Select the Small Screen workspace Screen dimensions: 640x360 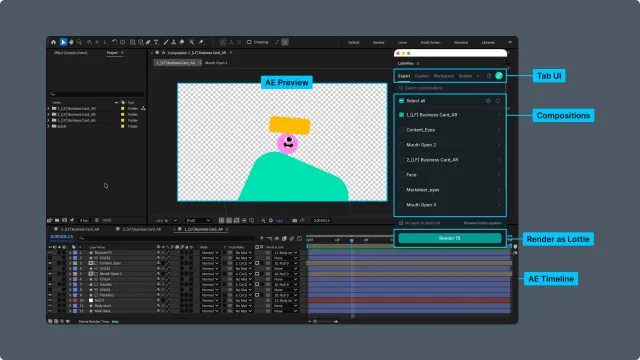(x=430, y=42)
